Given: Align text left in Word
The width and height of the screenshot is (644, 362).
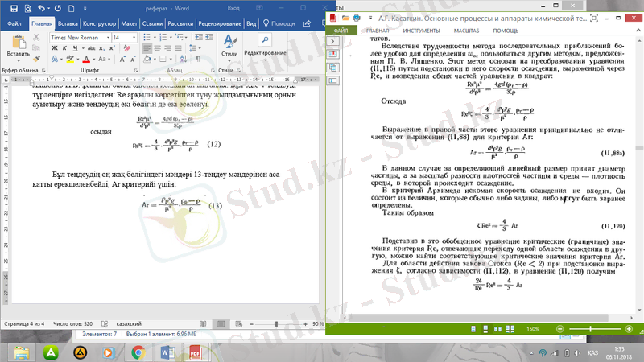Looking at the screenshot, I should coord(147,48).
